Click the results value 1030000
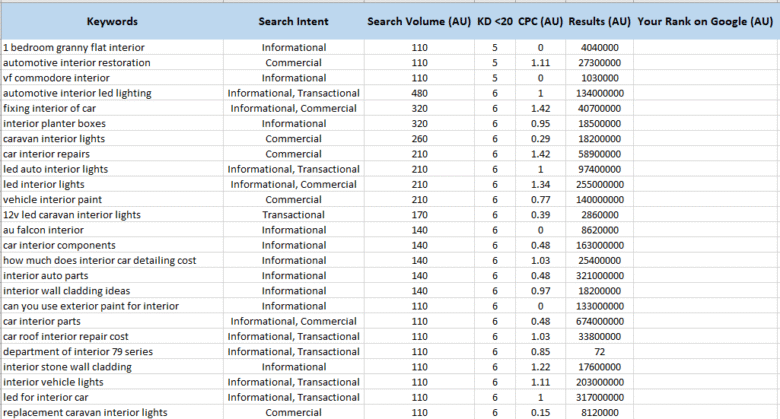 [599, 78]
